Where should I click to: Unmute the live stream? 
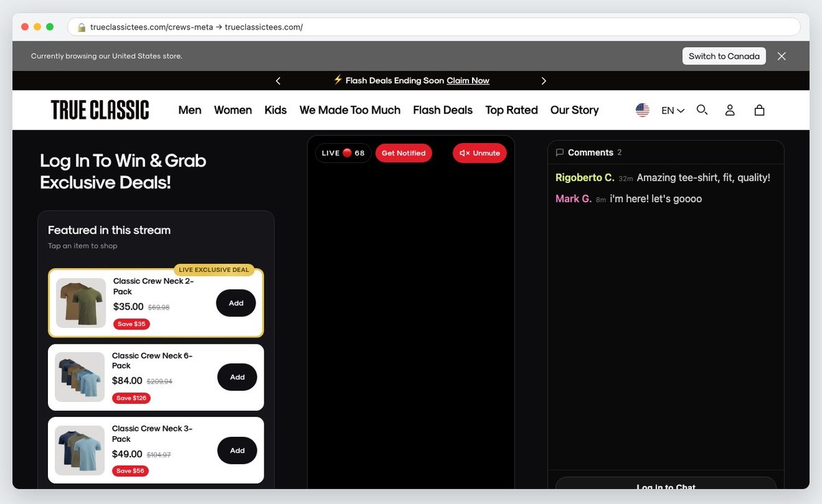[480, 153]
